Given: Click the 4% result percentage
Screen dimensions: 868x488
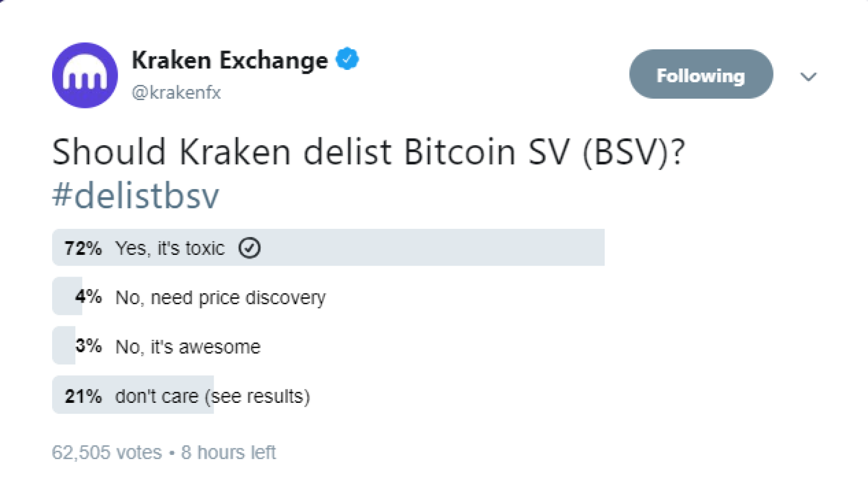Looking at the screenshot, I should (x=88, y=297).
